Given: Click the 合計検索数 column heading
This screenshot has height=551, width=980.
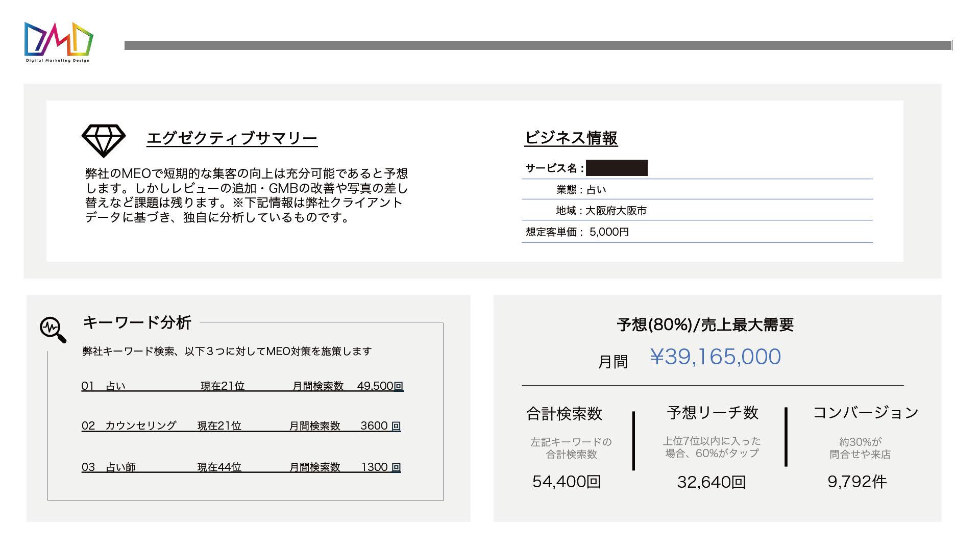Looking at the screenshot, I should tap(564, 413).
